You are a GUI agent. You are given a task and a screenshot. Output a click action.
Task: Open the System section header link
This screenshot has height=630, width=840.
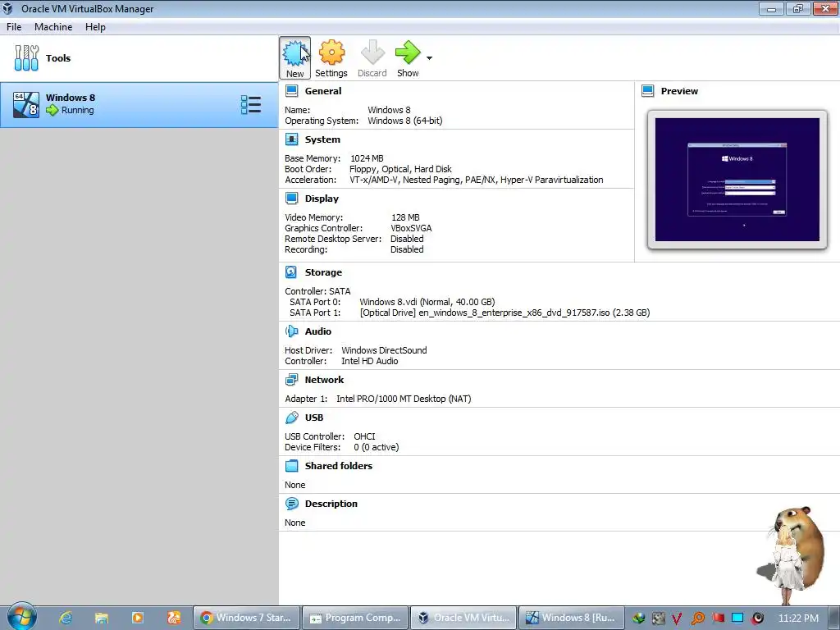(322, 139)
